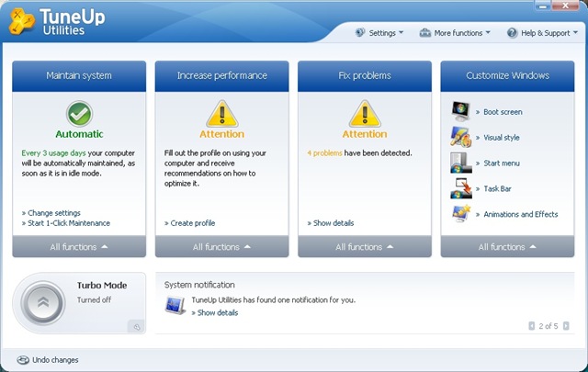The height and width of the screenshot is (372, 588).
Task: Click the '4 problems' orange text
Action: coord(324,153)
